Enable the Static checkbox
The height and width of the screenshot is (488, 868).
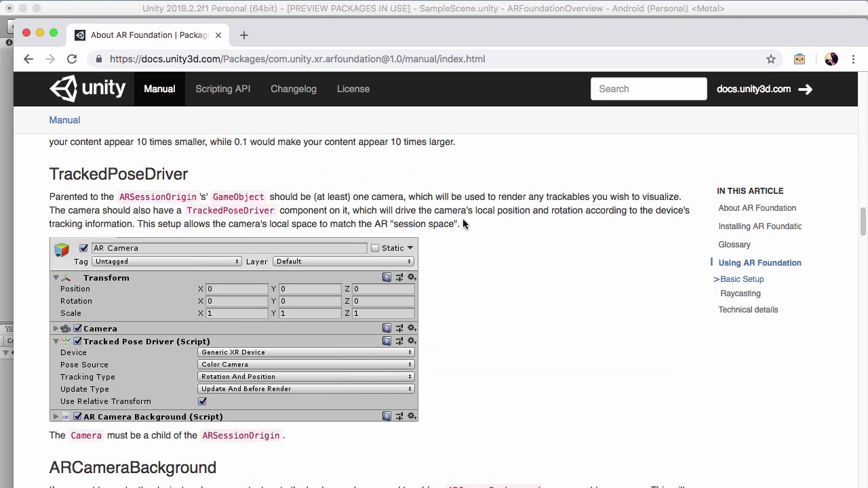click(x=375, y=248)
